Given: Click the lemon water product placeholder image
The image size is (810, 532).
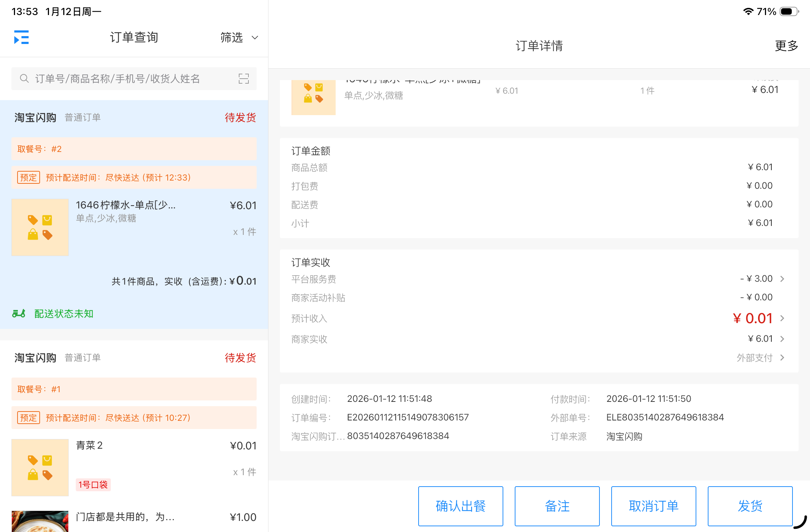Looking at the screenshot, I should coord(40,227).
